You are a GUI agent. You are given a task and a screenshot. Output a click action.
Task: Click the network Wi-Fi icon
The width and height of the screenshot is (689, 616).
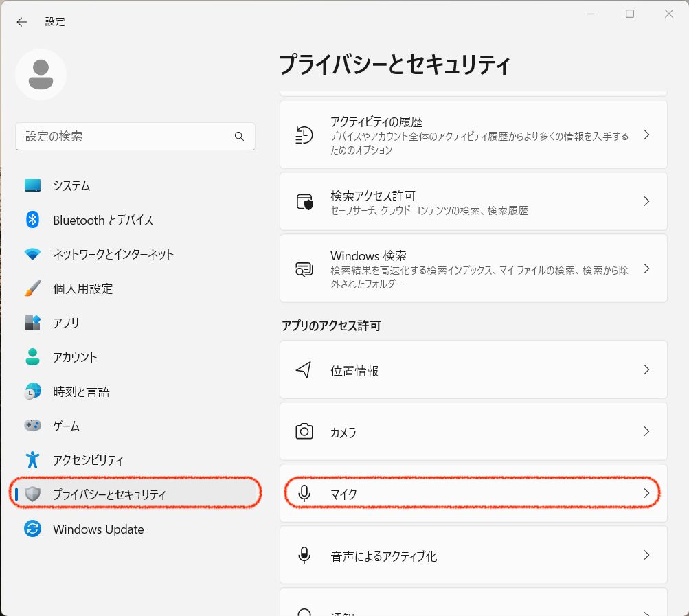(x=32, y=254)
